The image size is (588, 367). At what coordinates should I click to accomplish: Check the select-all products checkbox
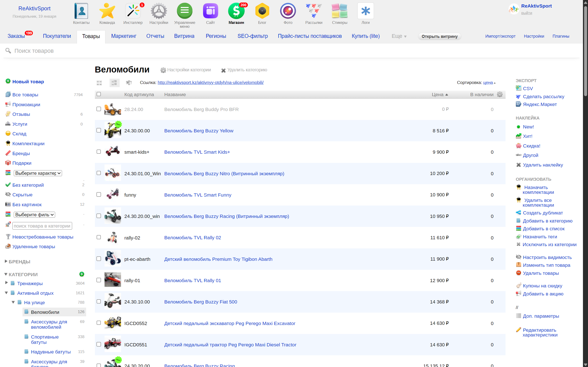click(x=99, y=94)
